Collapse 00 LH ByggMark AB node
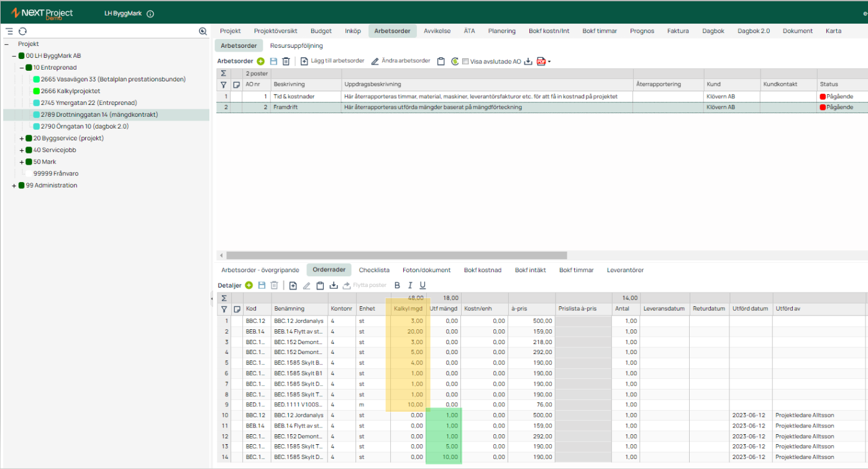The image size is (868, 469). [14, 56]
